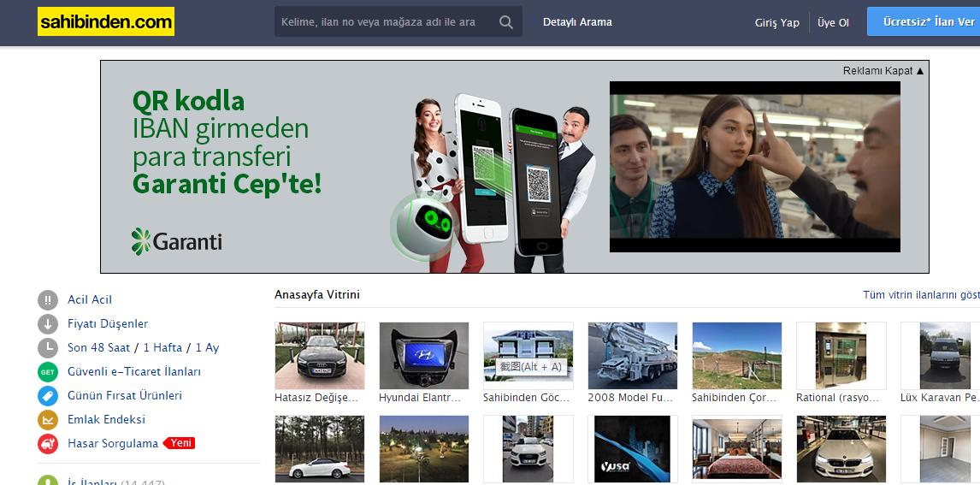Viewport: 980px width, 485px height.
Task: Click the Hyundai Elantr... listing title
Action: (x=420, y=398)
